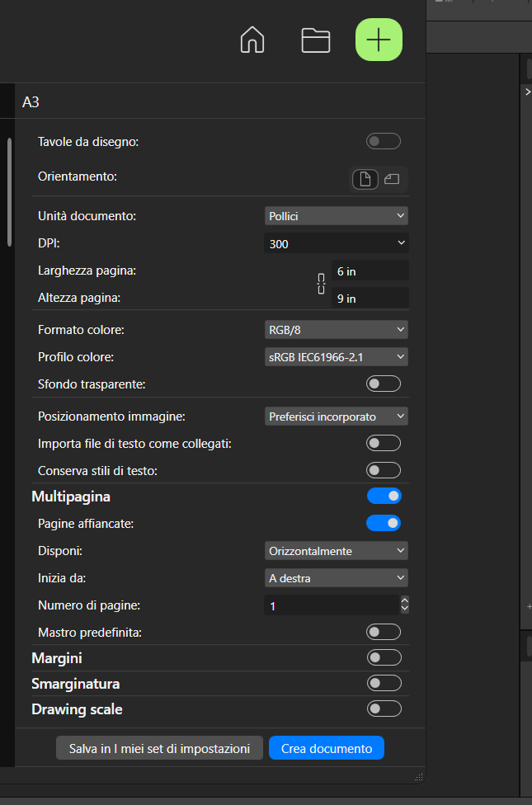Click the Crea documento button
The image size is (532, 805).
coord(327,748)
